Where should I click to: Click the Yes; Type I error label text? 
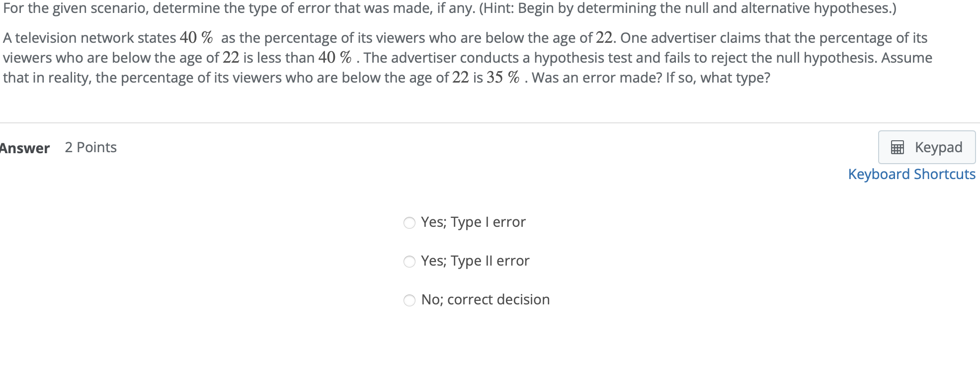coord(473,222)
